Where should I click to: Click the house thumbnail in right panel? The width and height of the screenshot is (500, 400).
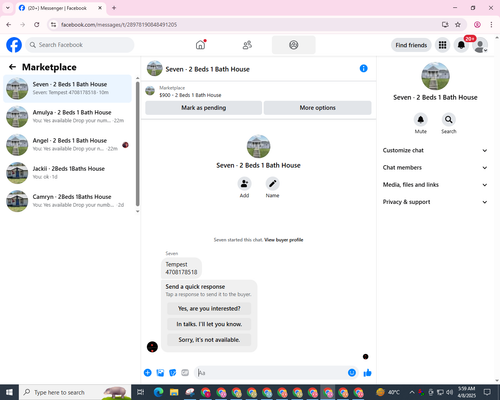tap(435, 76)
